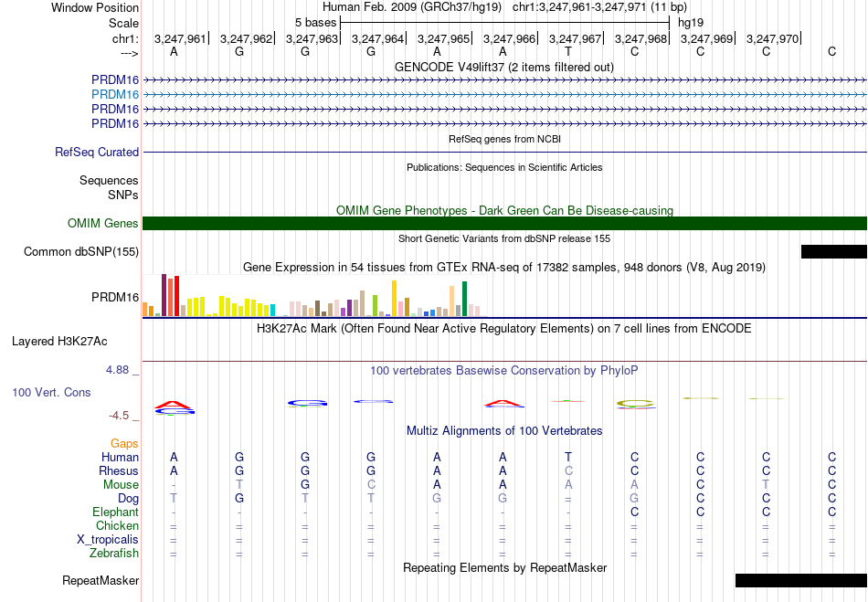Click the 'Dog' alignment row label
The width and height of the screenshot is (868, 602).
coord(129,499)
